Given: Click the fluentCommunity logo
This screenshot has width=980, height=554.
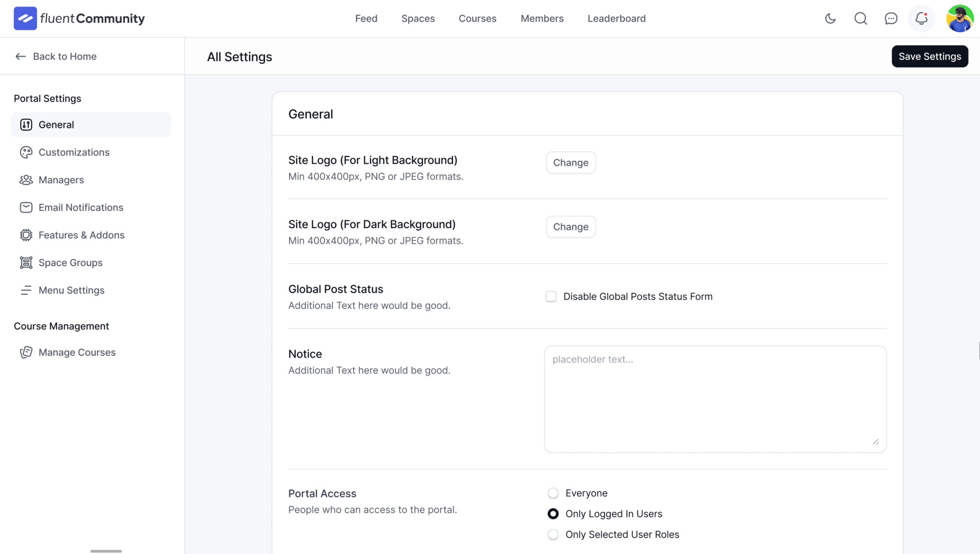Looking at the screenshot, I should [79, 18].
